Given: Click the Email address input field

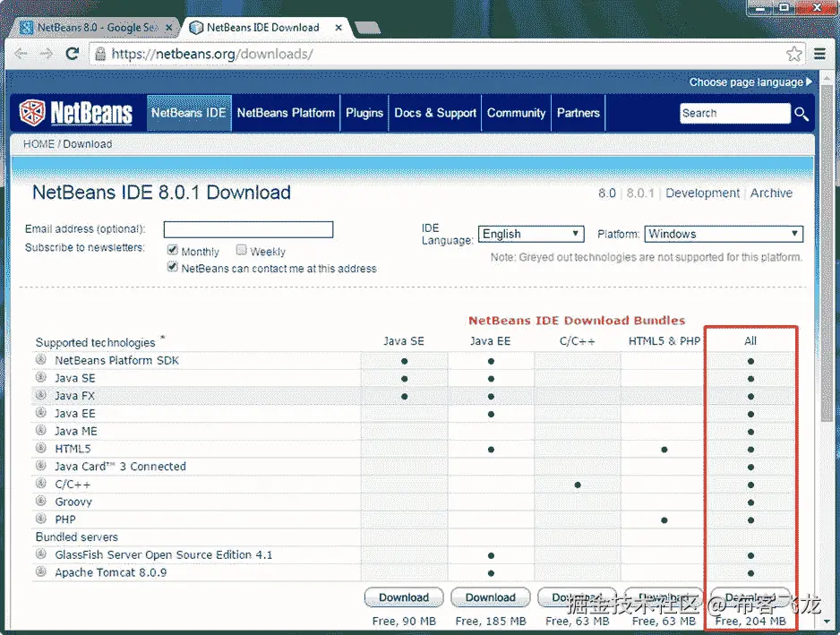Looking at the screenshot, I should [x=249, y=229].
